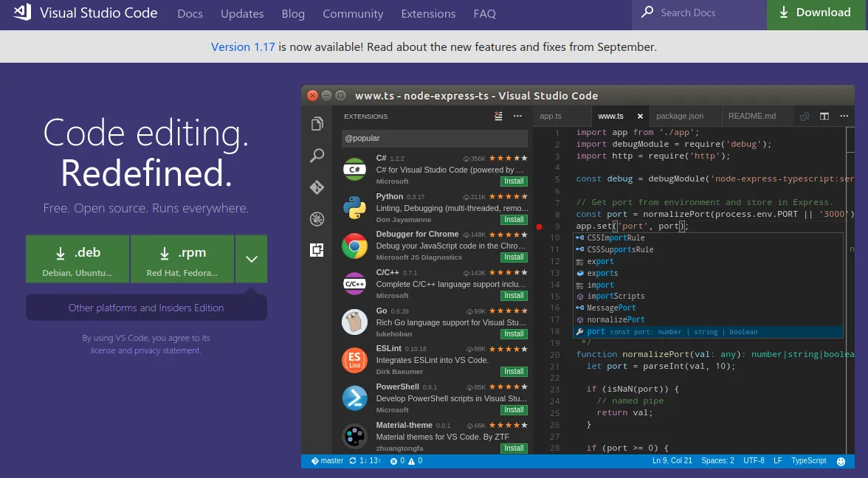This screenshot has width=868, height=478.
Task: Open the Extensions panel more actions ellipsis
Action: pos(517,117)
